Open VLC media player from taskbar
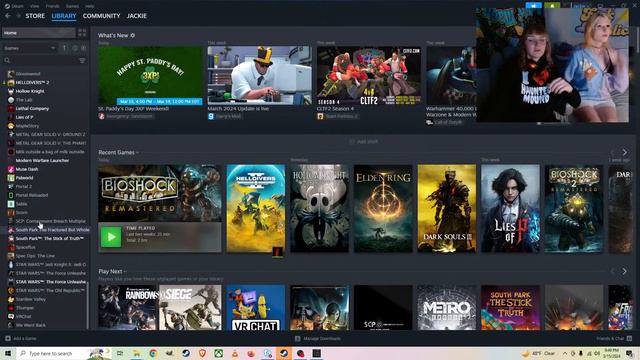The image size is (640, 360). tap(235, 353)
